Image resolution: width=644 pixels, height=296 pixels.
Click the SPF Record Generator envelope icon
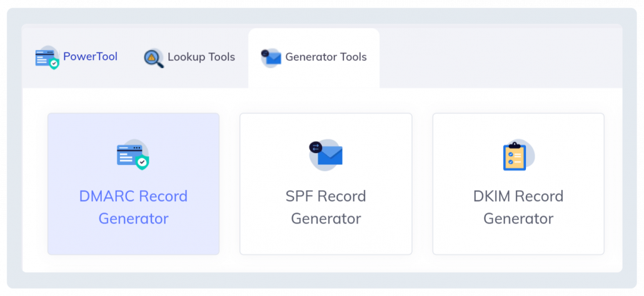click(327, 154)
